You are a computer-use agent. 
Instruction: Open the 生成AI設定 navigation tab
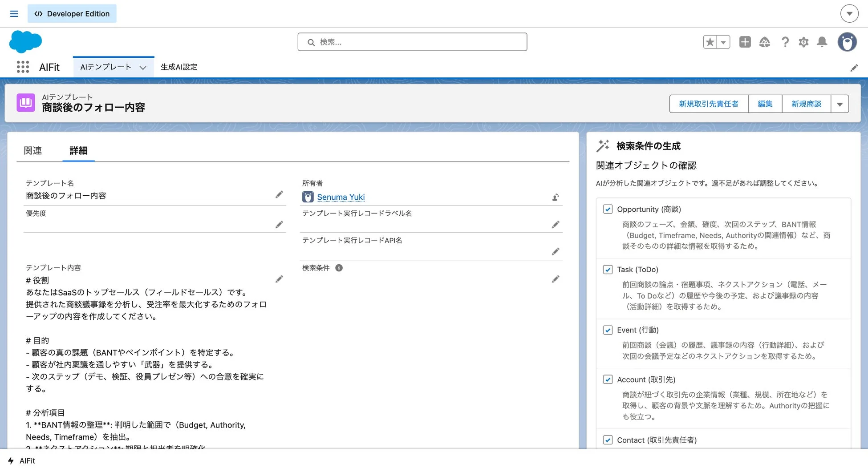179,67
